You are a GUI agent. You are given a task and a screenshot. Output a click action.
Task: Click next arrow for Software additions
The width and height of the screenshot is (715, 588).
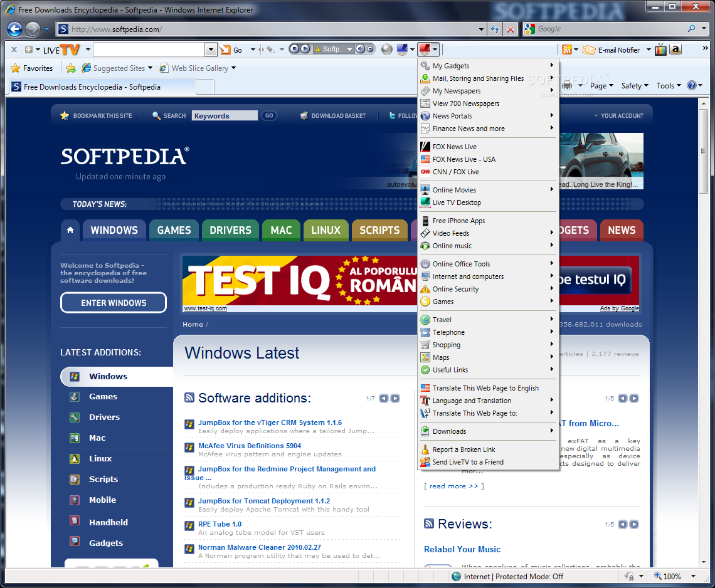(395, 399)
